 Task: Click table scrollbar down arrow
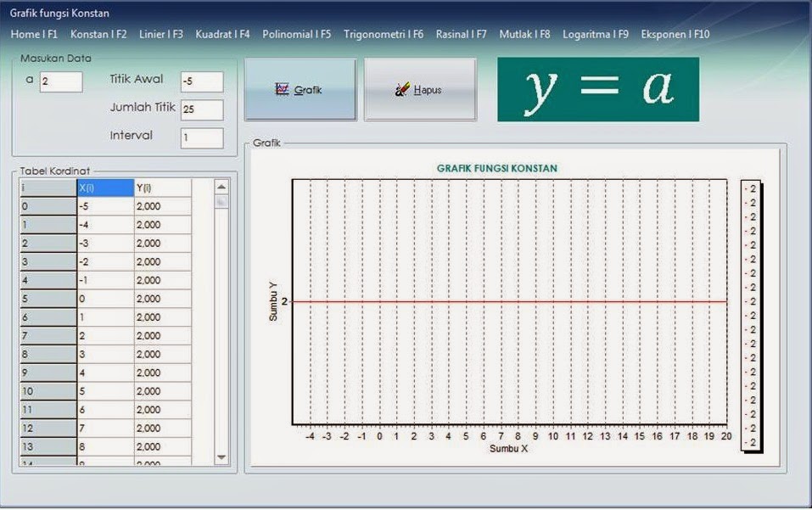tap(221, 457)
